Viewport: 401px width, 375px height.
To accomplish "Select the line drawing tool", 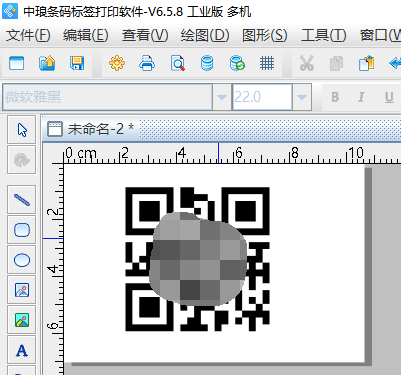I will coord(22,200).
